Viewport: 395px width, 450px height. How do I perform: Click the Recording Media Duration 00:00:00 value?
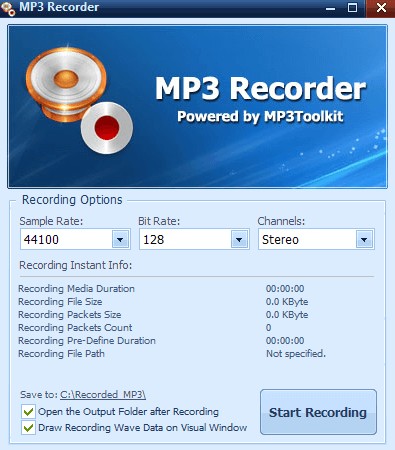[x=285, y=289]
